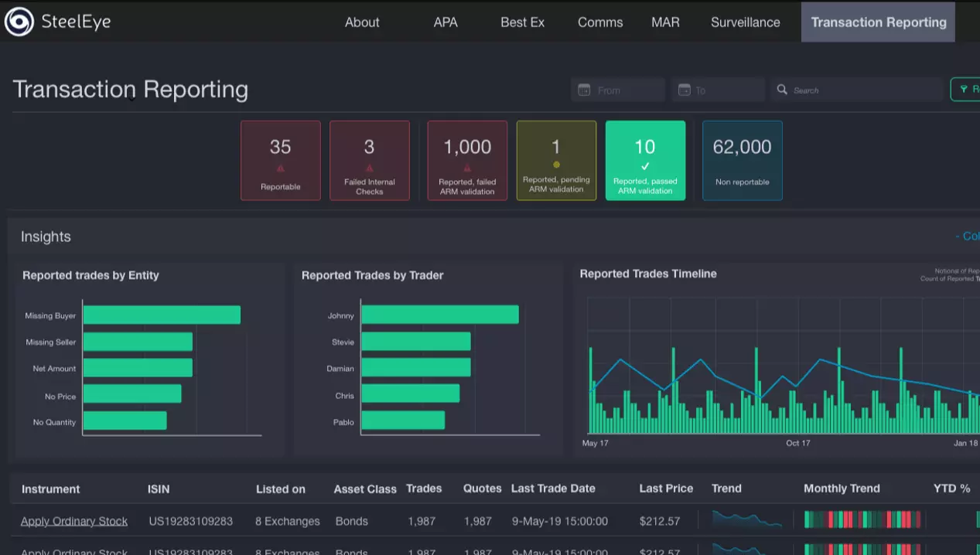Select the Reported, failed ARM validation card
The height and width of the screenshot is (555, 980).
467,160
